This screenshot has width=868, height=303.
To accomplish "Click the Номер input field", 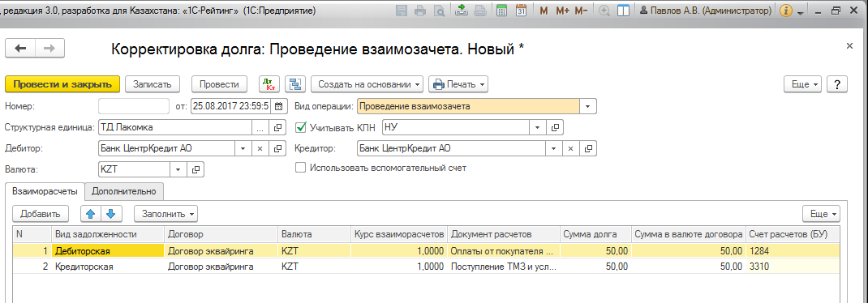I will (x=134, y=106).
